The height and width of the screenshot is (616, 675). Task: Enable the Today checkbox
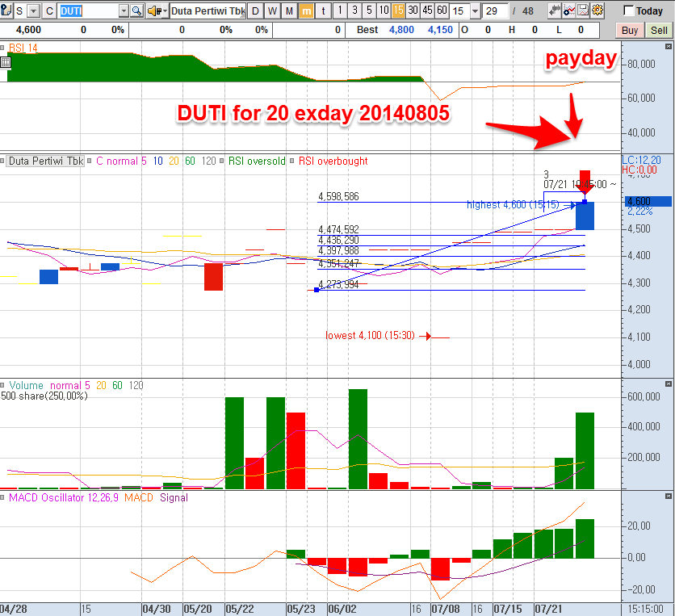coord(630,11)
